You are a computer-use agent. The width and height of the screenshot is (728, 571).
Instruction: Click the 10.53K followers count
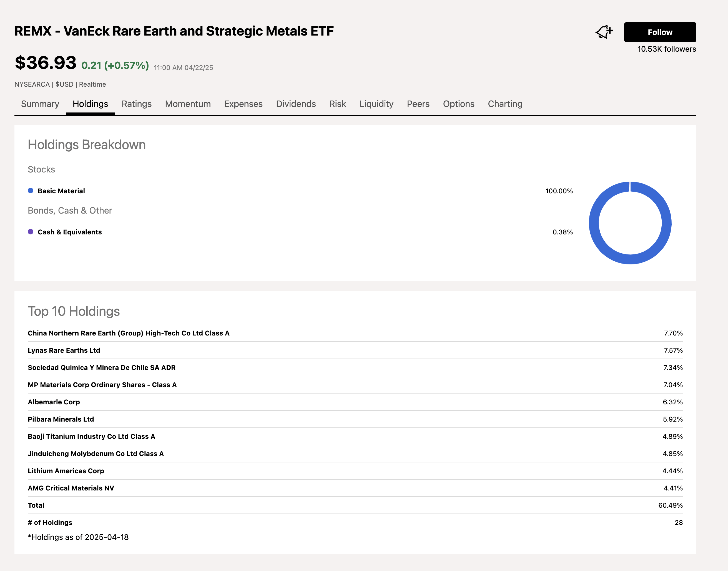[x=666, y=49]
